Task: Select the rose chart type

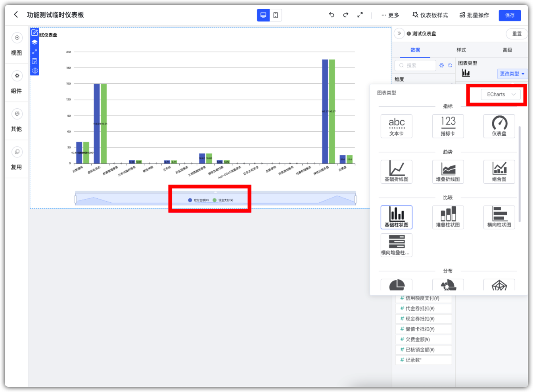Action: pyautogui.click(x=448, y=285)
